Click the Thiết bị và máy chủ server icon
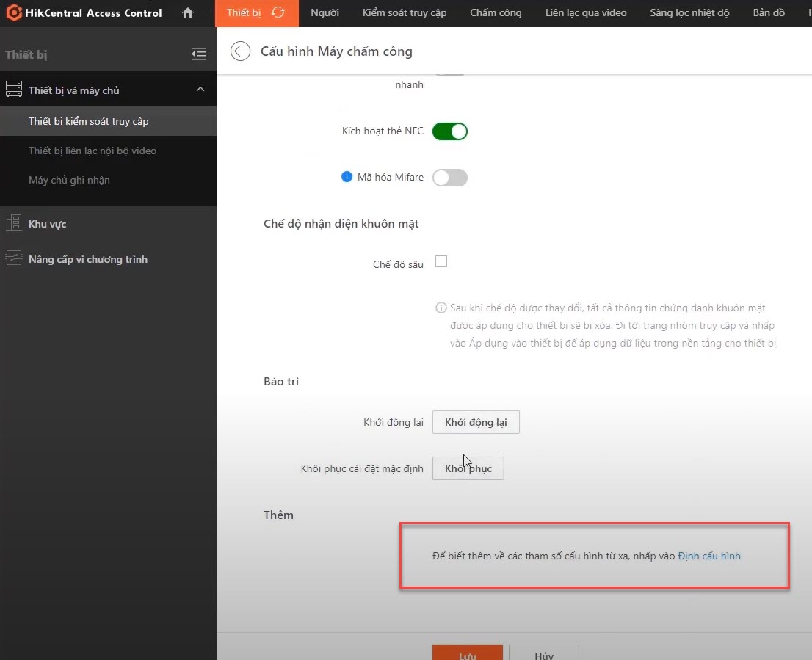812x660 pixels. [x=14, y=90]
